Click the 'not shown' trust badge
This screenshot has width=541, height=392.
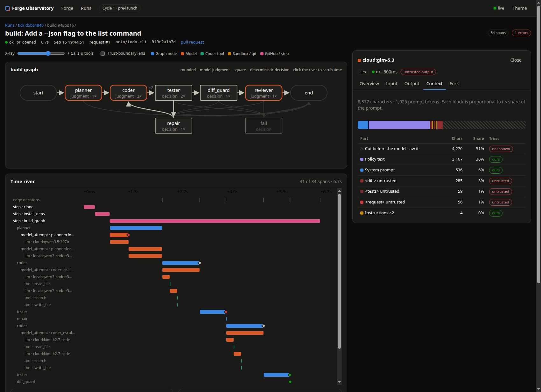click(501, 149)
